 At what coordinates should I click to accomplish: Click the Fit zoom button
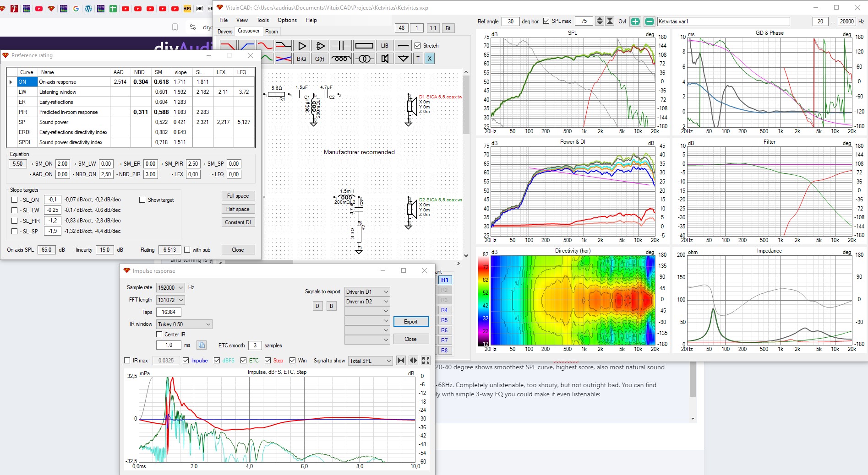(x=448, y=28)
